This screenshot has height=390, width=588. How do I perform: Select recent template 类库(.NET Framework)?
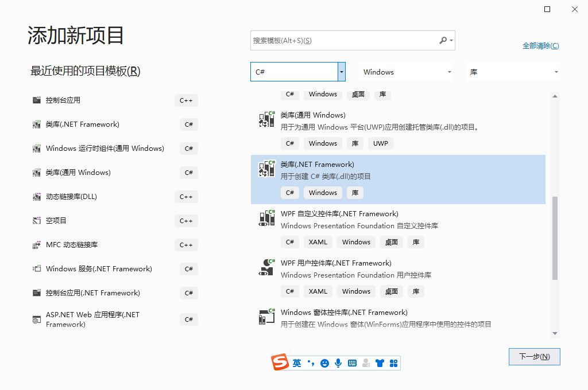tap(115, 124)
